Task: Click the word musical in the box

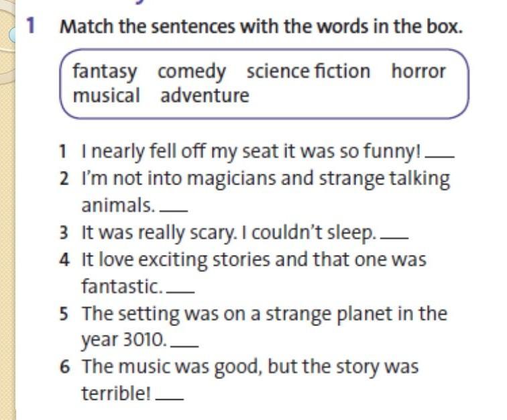Action: (x=107, y=95)
